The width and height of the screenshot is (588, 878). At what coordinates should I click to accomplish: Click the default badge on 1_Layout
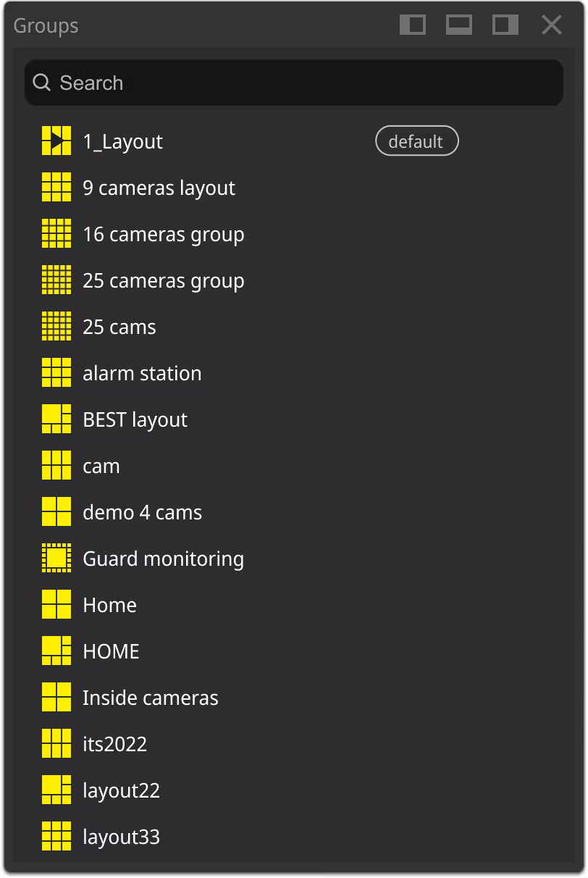(416, 141)
